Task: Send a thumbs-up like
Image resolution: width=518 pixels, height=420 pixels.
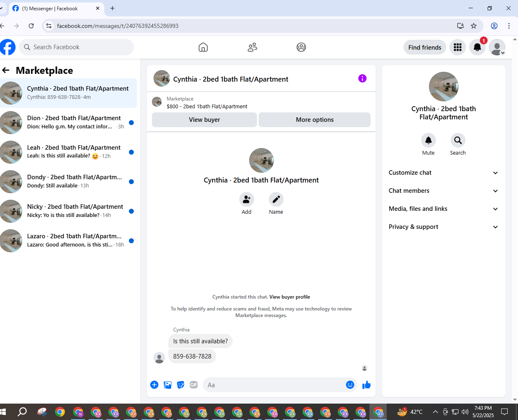Action: click(367, 385)
